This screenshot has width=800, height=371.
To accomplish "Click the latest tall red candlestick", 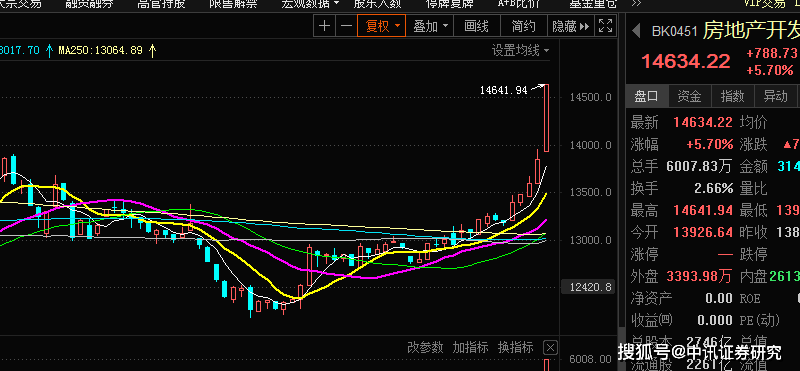I will tap(546, 117).
